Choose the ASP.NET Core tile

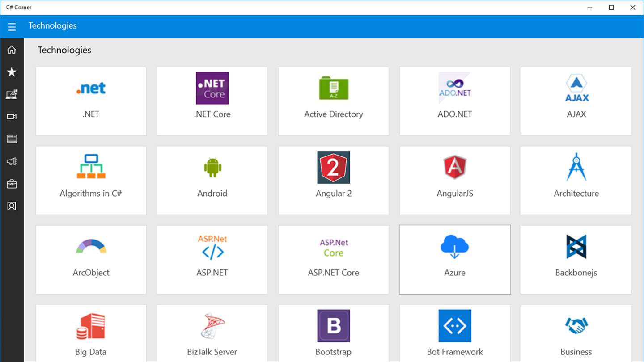tap(334, 260)
